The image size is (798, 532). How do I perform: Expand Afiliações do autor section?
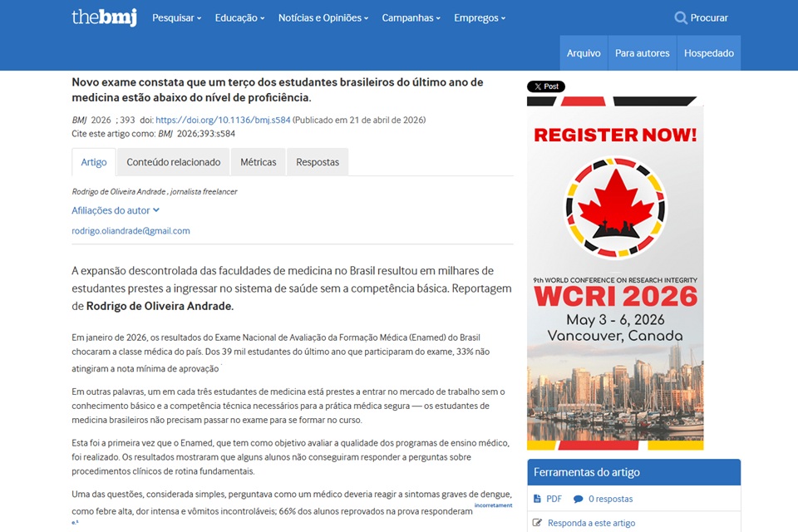[116, 210]
